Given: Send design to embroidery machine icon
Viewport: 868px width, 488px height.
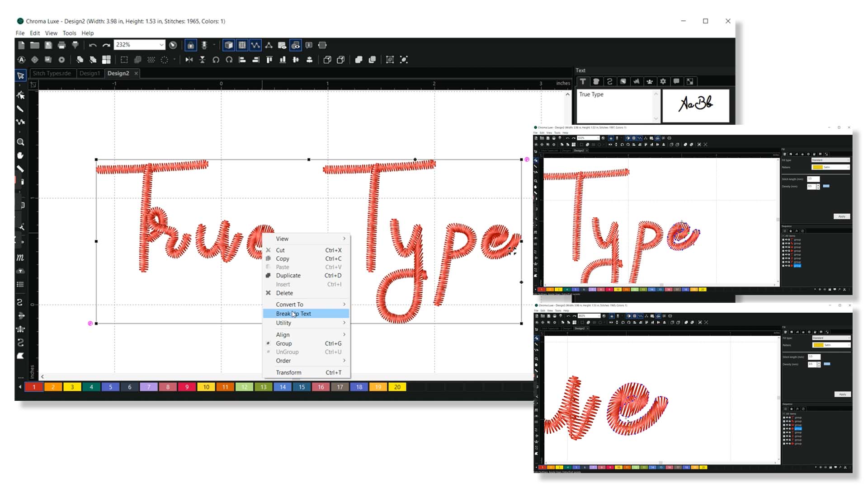Looking at the screenshot, I should [x=75, y=45].
